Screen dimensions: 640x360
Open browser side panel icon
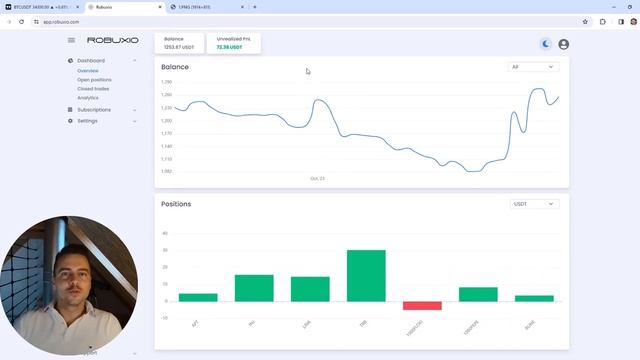coord(621,22)
